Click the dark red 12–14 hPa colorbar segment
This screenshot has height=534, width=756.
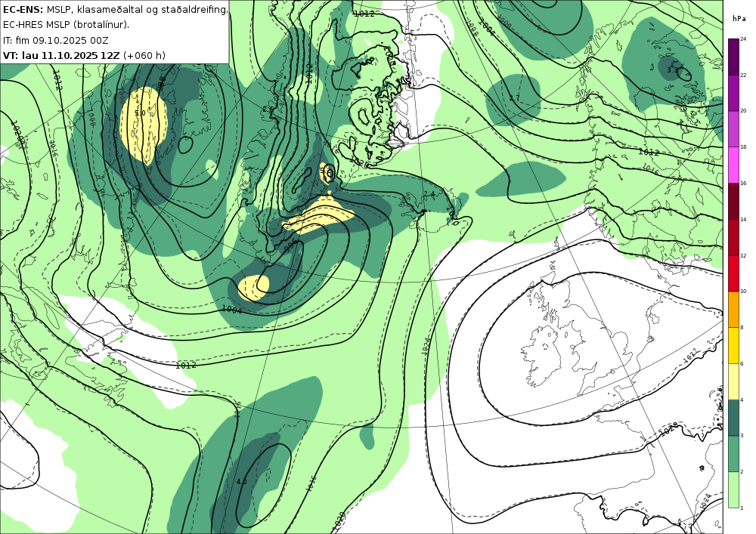pos(733,237)
